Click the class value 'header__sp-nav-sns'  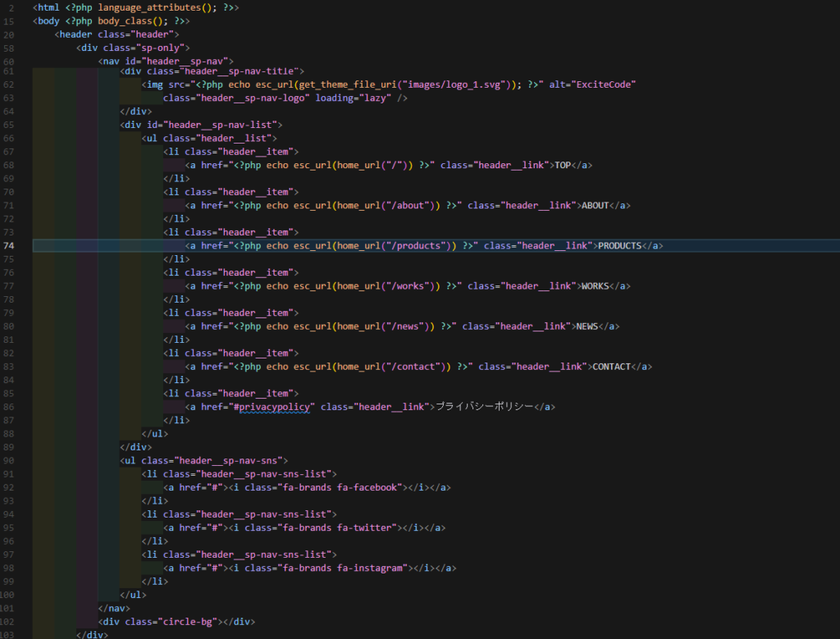(x=228, y=461)
